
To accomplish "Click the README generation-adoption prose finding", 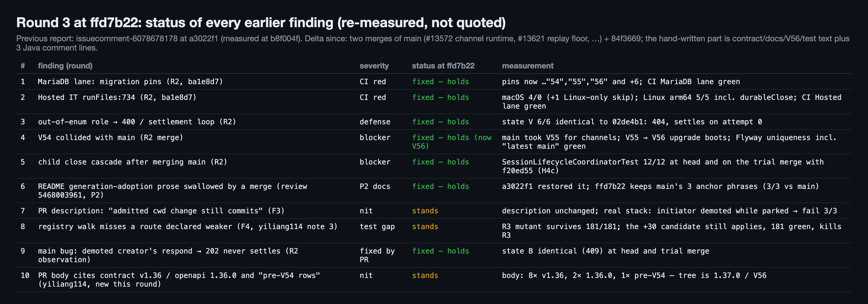I will 173,191.
